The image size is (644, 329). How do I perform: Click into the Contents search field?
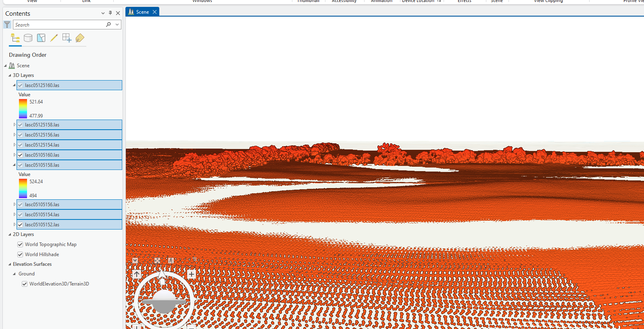point(58,25)
